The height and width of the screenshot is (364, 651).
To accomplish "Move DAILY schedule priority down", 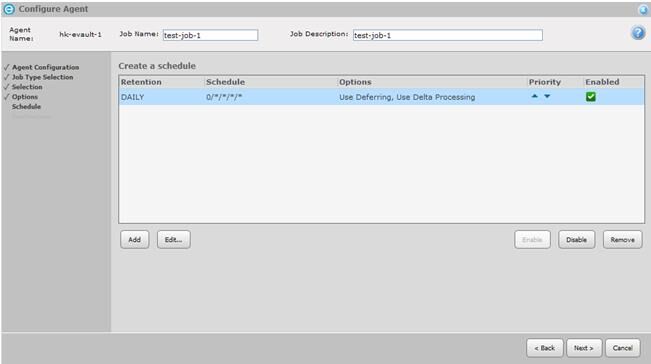I will click(547, 96).
